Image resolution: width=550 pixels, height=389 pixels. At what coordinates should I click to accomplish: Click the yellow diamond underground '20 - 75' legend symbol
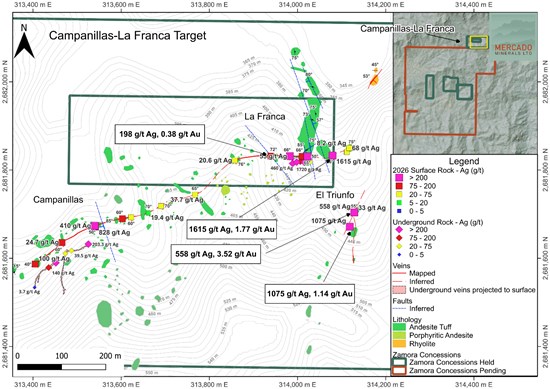tap(399, 247)
